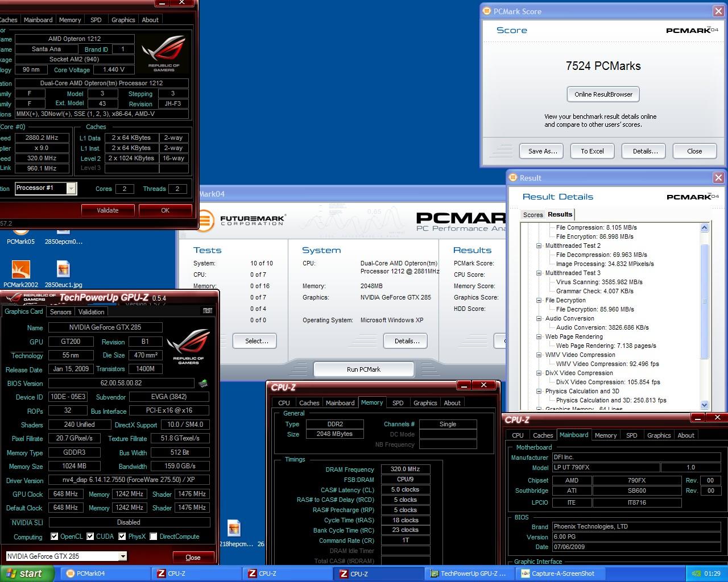Click Details... in PCMark Score window

pyautogui.click(x=645, y=151)
